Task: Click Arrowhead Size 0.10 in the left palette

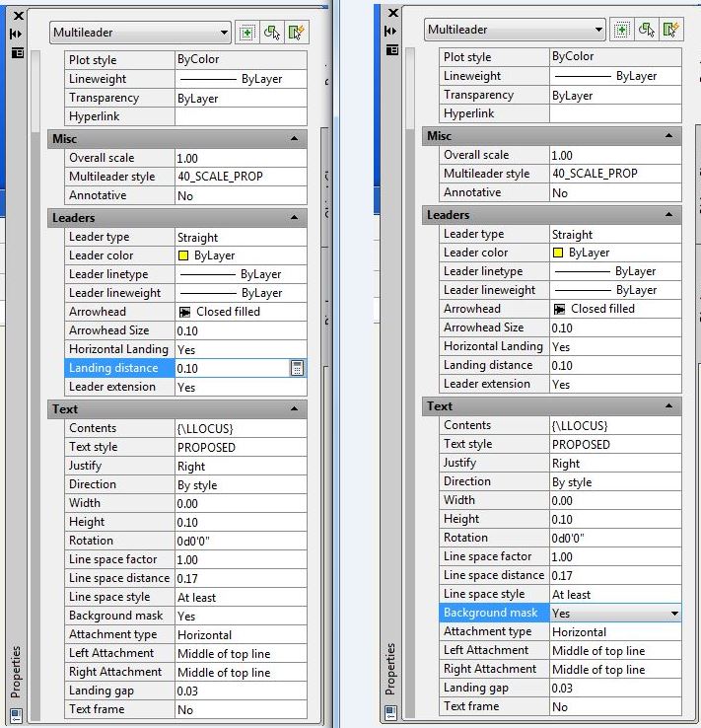Action: [241, 330]
